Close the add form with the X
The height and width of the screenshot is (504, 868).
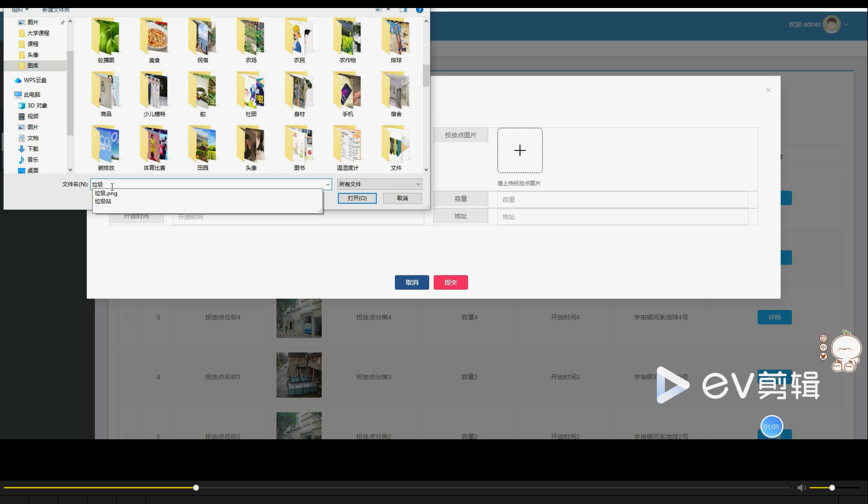click(768, 90)
